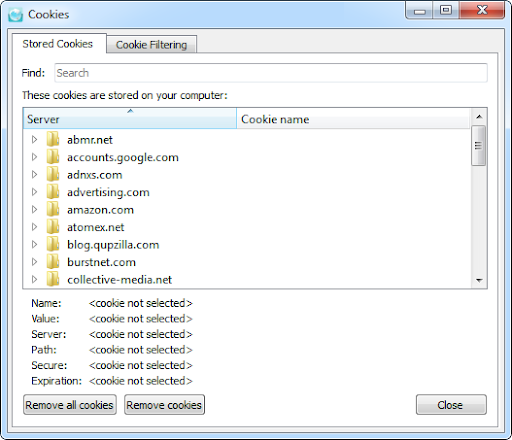Focus the Find search field

click(x=271, y=73)
